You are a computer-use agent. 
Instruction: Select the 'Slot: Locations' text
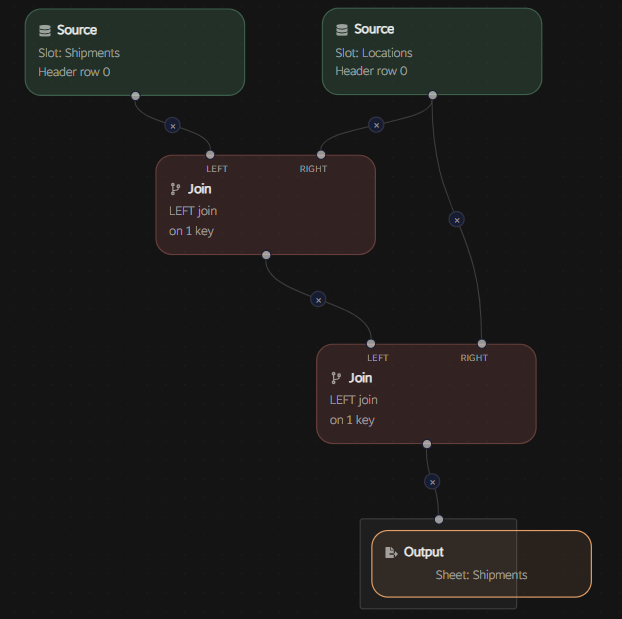[374, 53]
